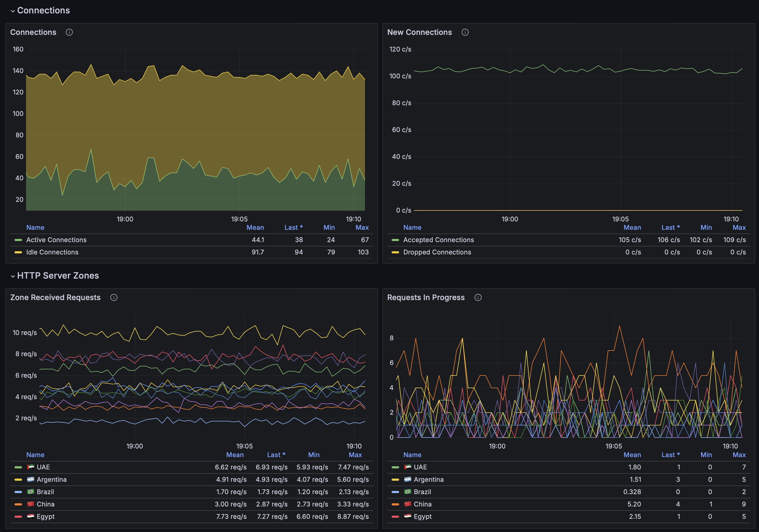
Task: Open the New Connections panel title
Action: (x=419, y=32)
